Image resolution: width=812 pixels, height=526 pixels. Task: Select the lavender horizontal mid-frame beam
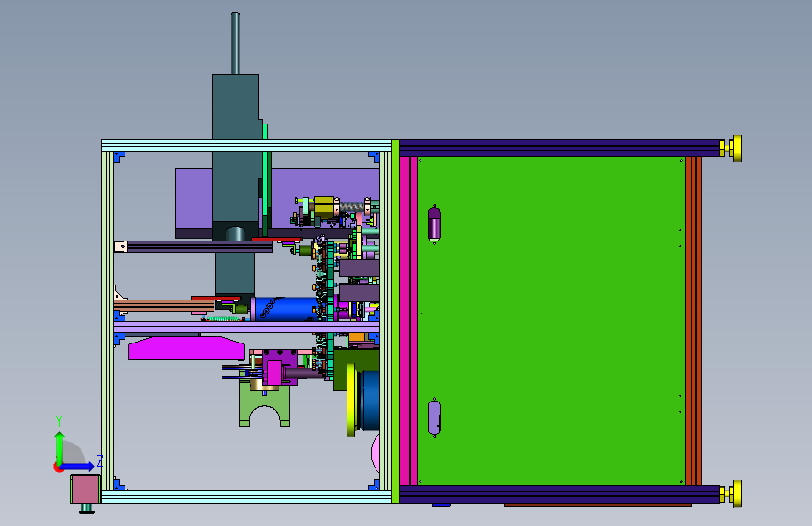(246, 328)
